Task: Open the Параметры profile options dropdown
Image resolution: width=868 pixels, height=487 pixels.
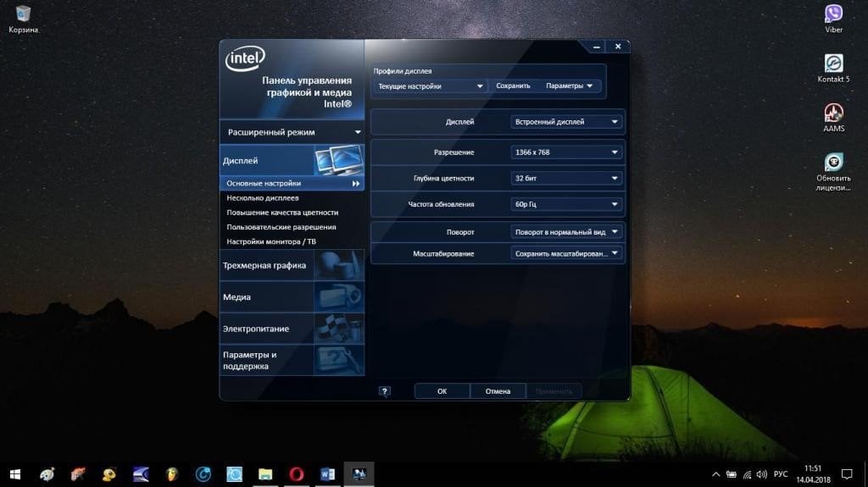Action: [569, 86]
